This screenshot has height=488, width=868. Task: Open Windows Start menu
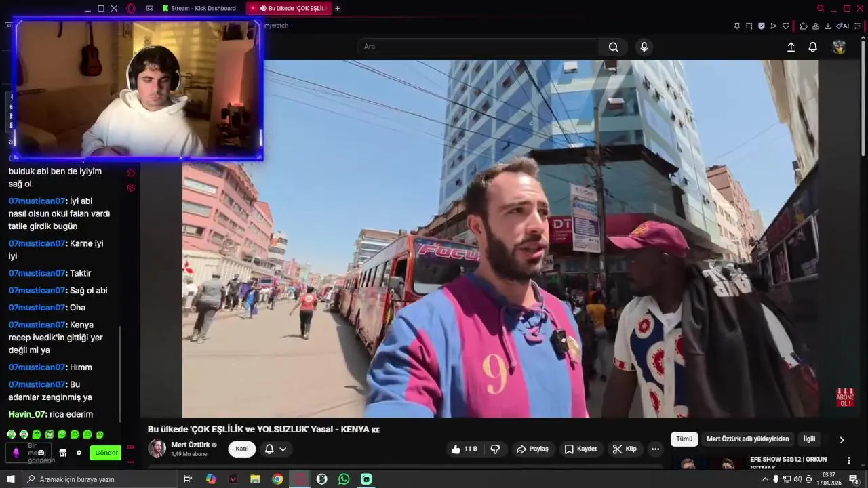point(10,479)
